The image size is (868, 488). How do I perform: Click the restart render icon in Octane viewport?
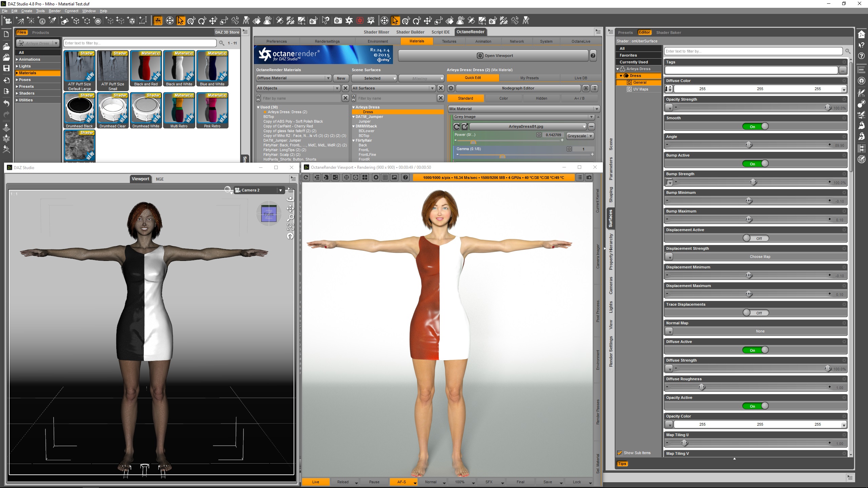[x=306, y=177]
